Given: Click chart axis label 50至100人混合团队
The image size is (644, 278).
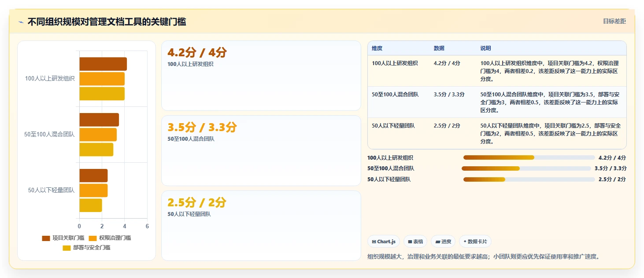Looking at the screenshot, I should click(49, 135).
